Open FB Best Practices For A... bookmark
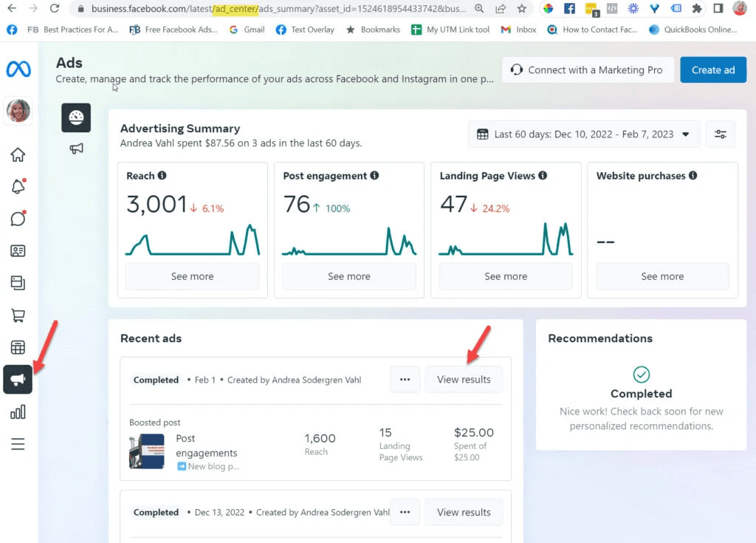756x543 pixels. (x=72, y=30)
